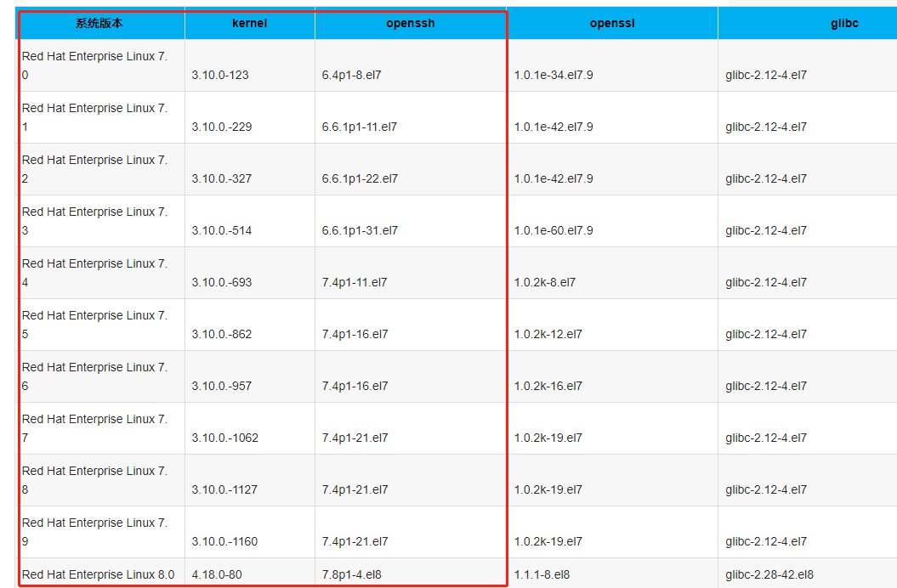Select openssh value 6.6.1p1-22.el7
Screen dimensions: 897x588
click(x=360, y=178)
